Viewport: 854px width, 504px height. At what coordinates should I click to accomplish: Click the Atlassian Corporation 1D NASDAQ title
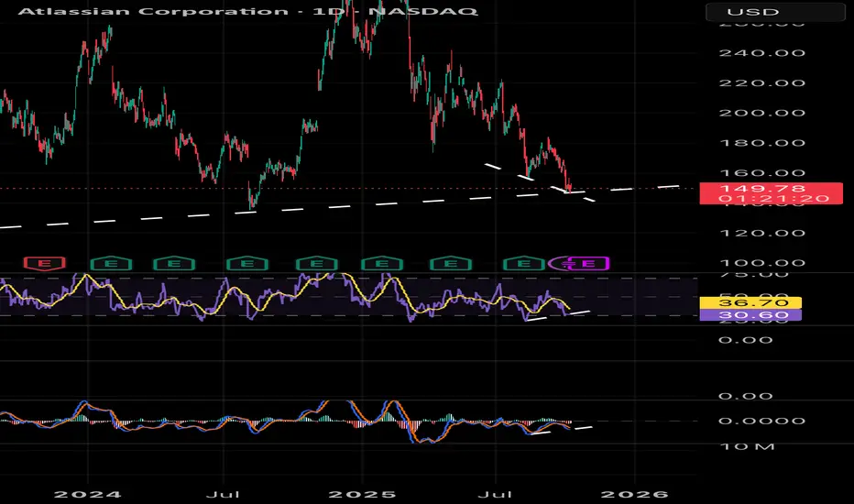(x=247, y=11)
